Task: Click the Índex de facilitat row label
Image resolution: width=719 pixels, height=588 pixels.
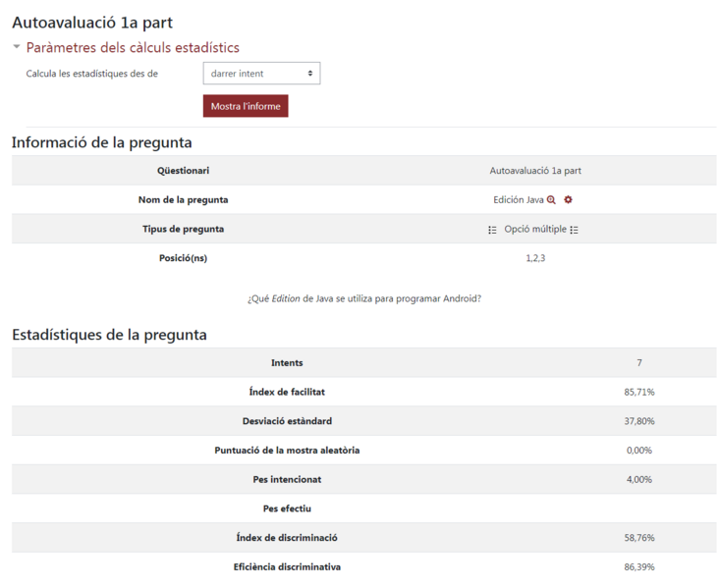Action: pos(287,392)
